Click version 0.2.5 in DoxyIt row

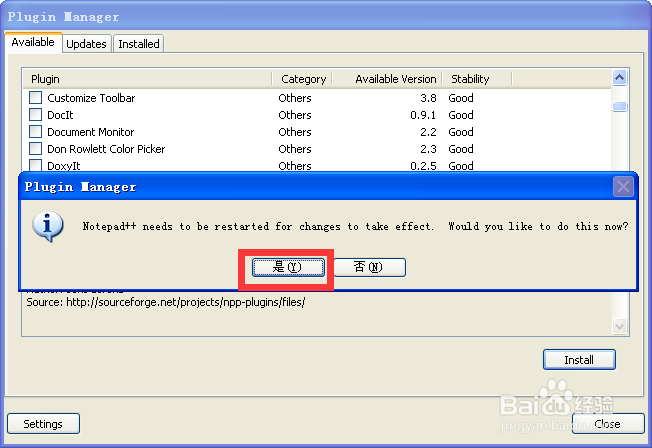point(423,166)
